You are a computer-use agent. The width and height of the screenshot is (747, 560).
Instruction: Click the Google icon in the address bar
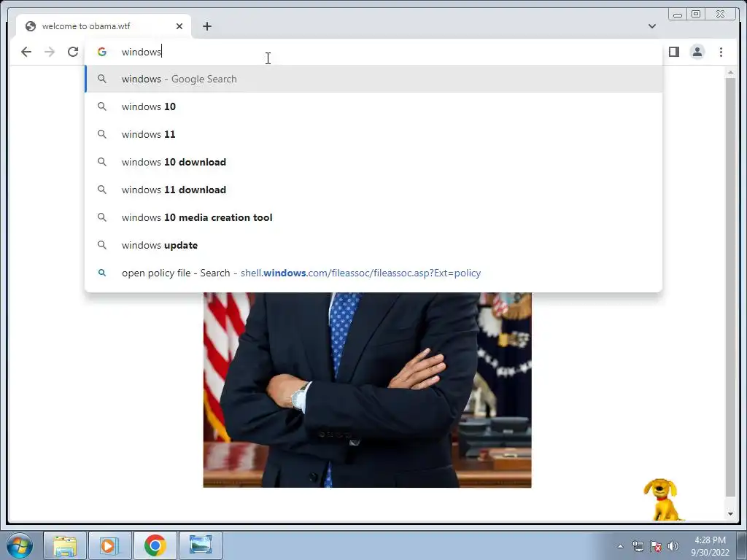coord(102,52)
